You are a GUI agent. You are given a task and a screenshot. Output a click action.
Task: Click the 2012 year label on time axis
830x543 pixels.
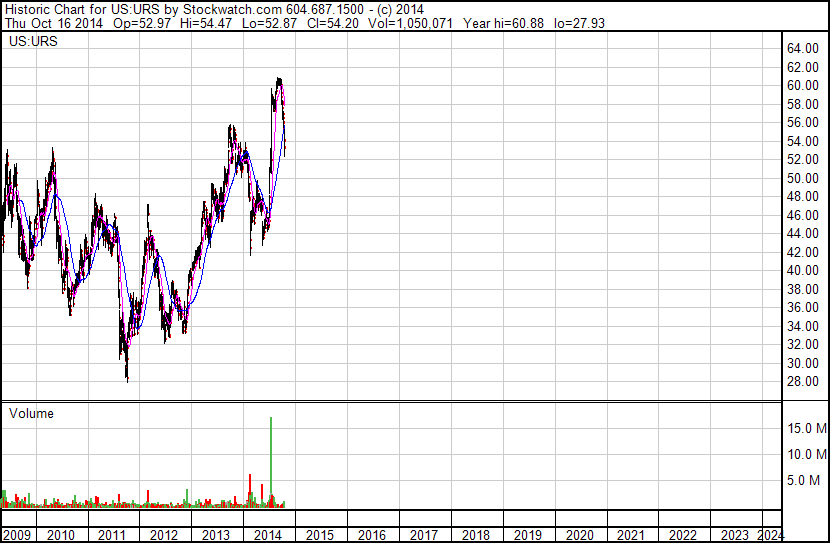pyautogui.click(x=164, y=535)
